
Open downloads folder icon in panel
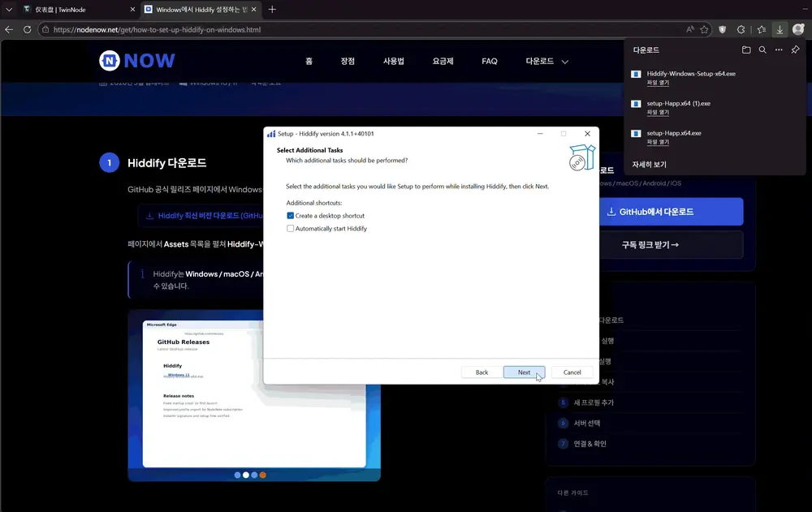coord(746,49)
